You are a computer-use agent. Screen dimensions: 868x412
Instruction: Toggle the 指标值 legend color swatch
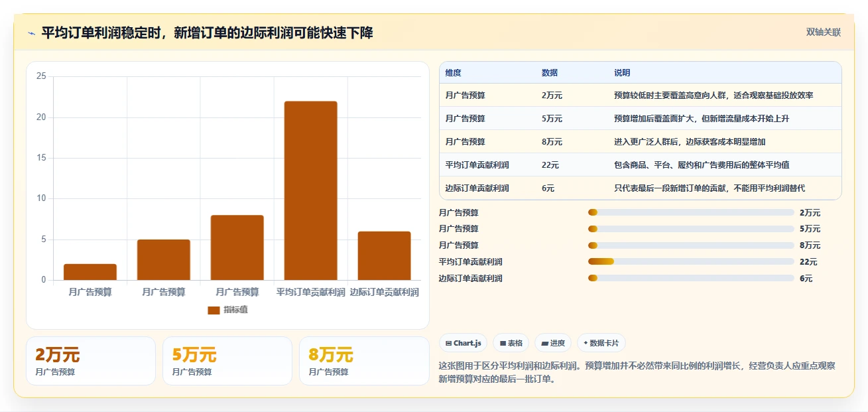(x=214, y=310)
